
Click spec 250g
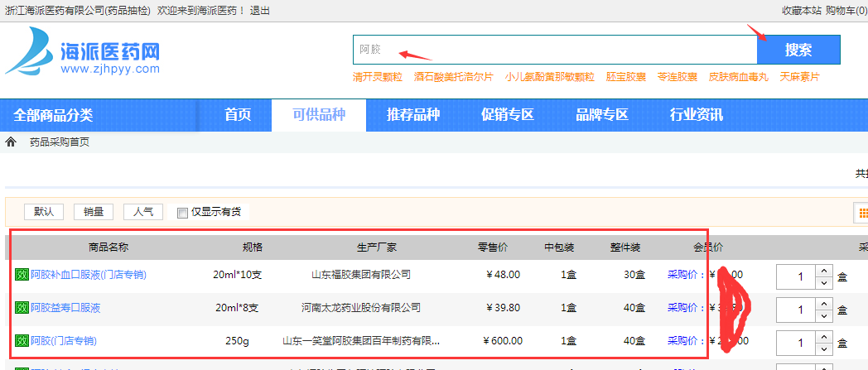[x=237, y=341]
